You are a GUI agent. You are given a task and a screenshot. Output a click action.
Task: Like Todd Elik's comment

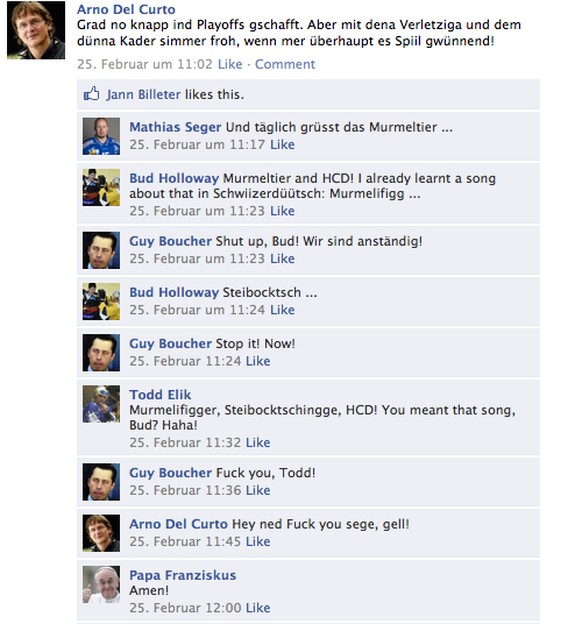tap(258, 443)
